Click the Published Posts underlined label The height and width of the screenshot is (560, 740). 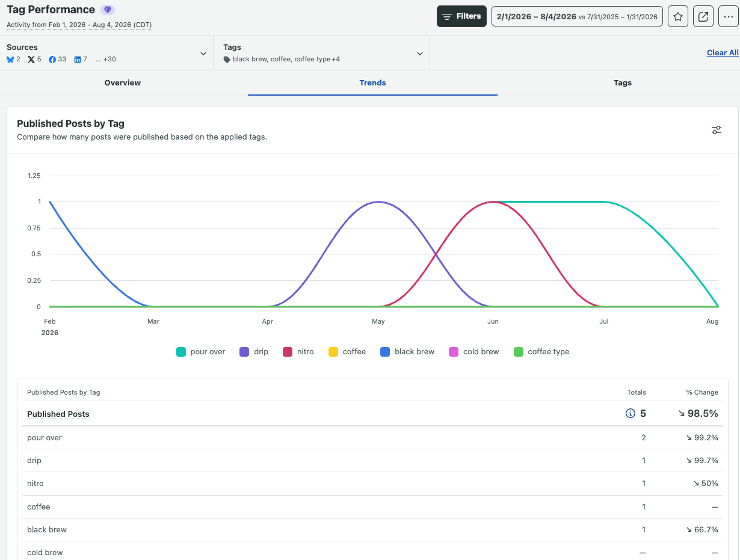pos(58,414)
